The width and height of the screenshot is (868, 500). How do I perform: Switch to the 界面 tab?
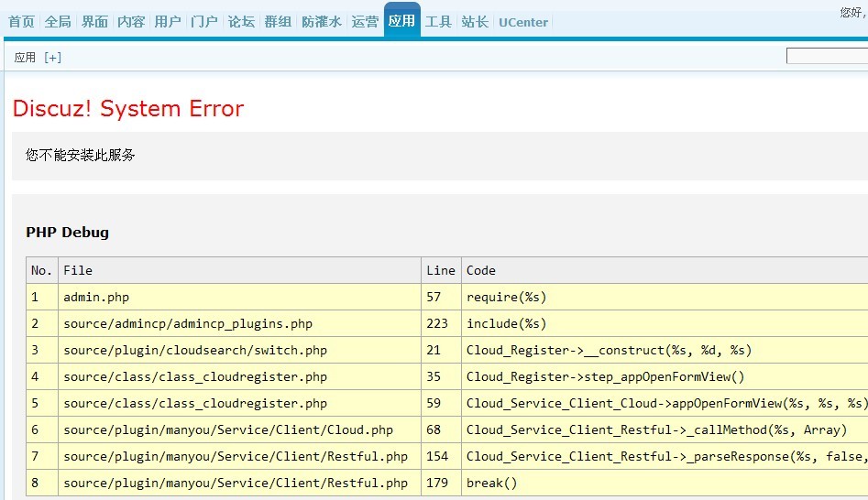tap(94, 22)
